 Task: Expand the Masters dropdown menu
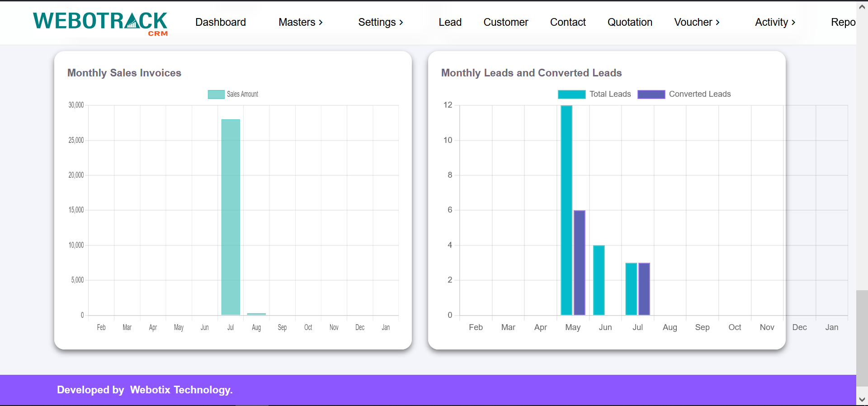[x=301, y=22]
